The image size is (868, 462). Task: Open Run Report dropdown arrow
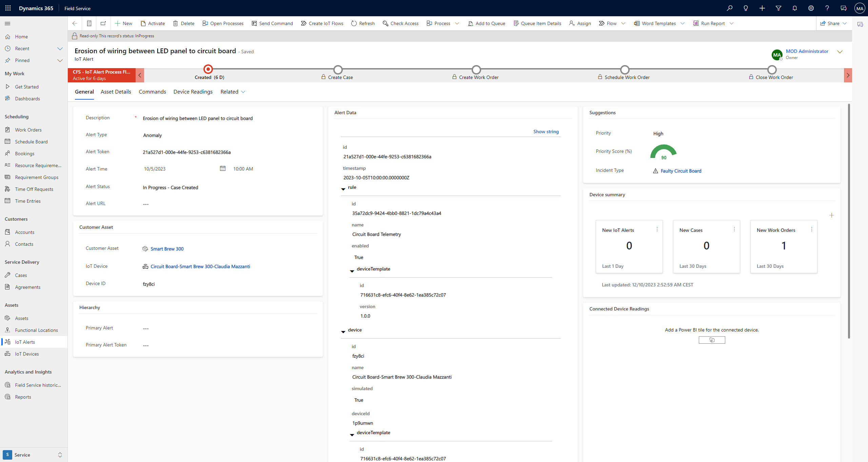coord(731,23)
